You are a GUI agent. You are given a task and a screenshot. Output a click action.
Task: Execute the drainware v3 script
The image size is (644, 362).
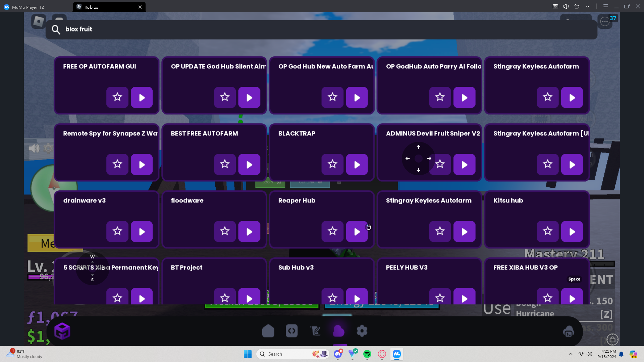coord(142,232)
